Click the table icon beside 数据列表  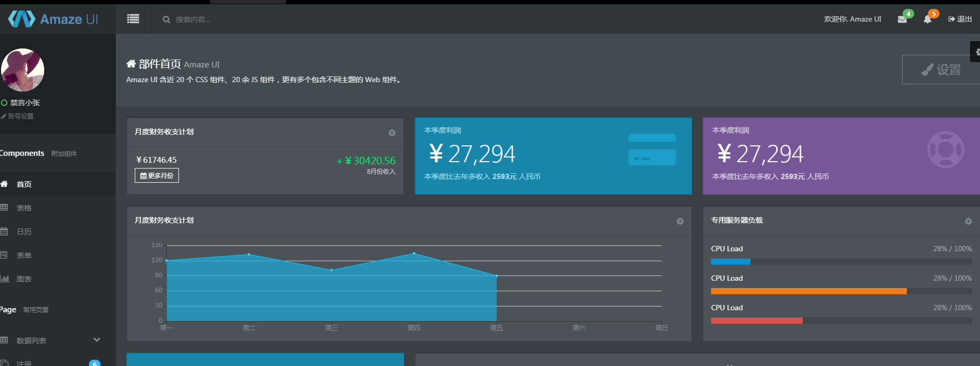(4, 340)
